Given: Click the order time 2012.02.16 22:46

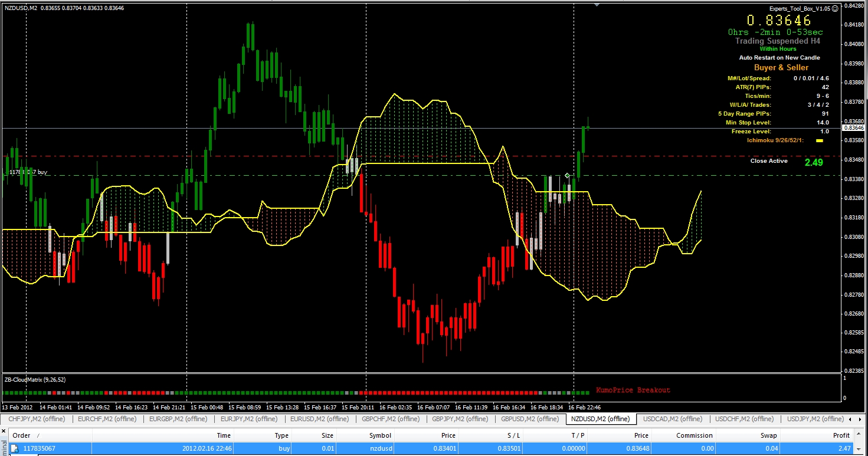Looking at the screenshot, I should [x=206, y=448].
